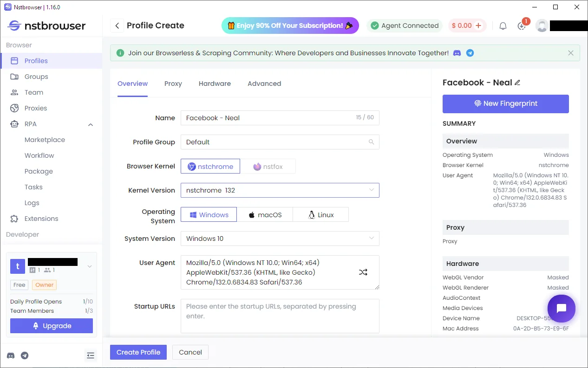Viewport: 588px width, 368px height.
Task: Open the download icon with badge
Action: [x=522, y=26]
